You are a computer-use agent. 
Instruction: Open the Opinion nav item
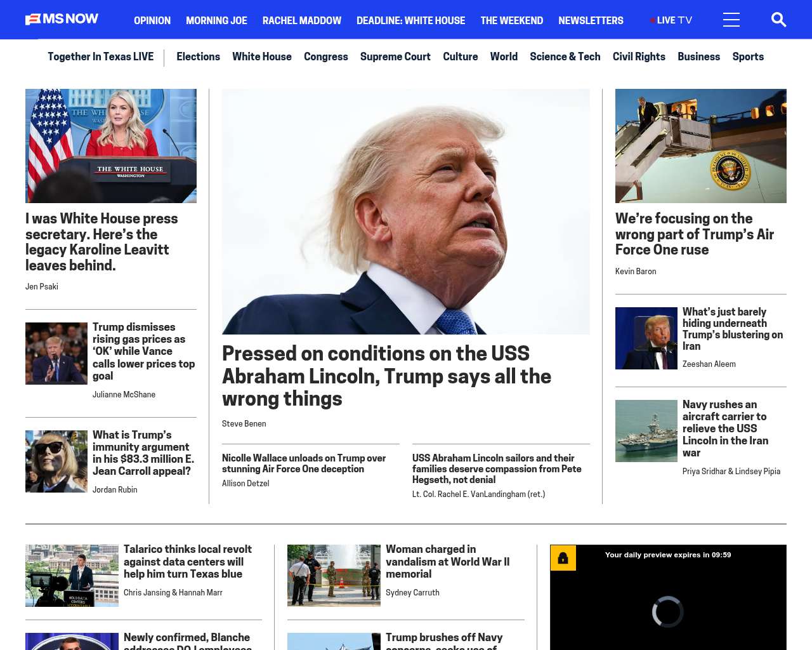(152, 20)
